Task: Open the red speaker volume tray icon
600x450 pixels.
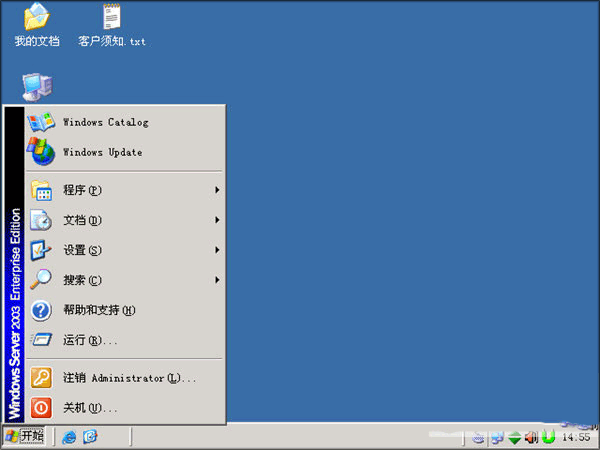Action: point(532,437)
